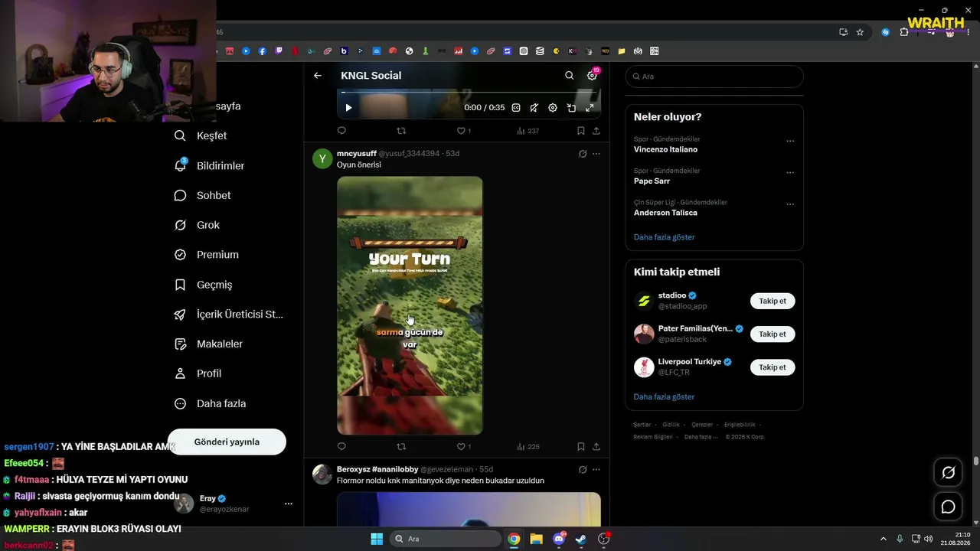Open options for Pape Sarr trend

coord(790,172)
